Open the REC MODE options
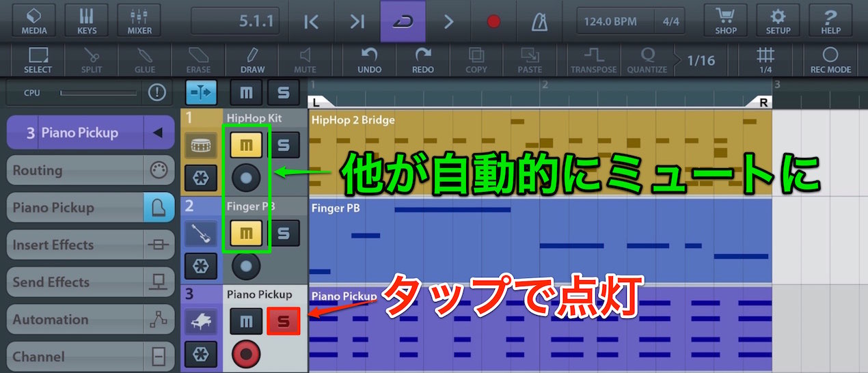This screenshot has width=868, height=373. coord(830,60)
